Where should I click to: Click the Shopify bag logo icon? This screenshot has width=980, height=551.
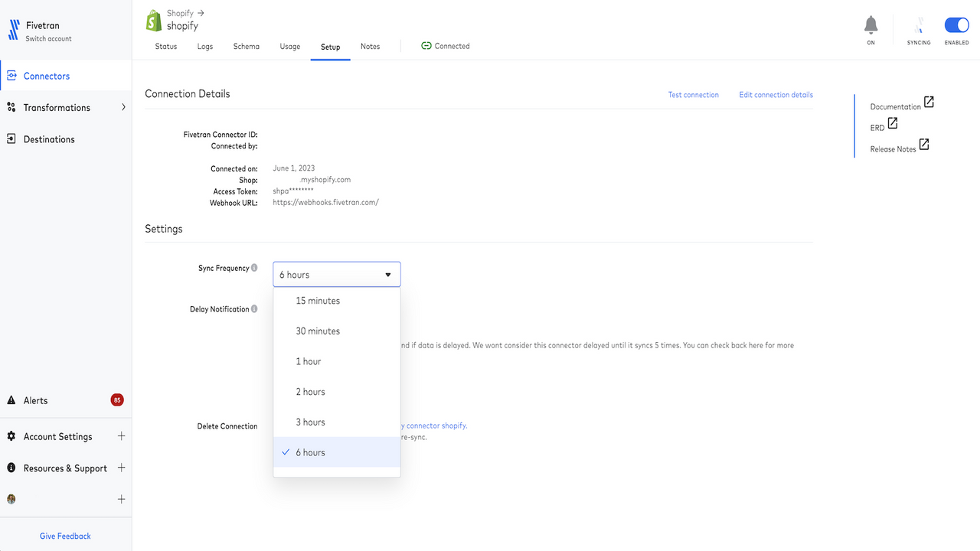click(x=154, y=20)
